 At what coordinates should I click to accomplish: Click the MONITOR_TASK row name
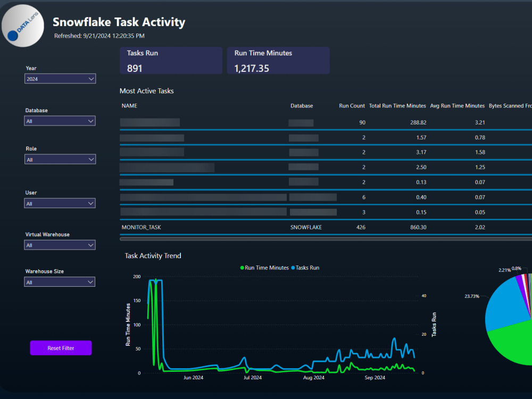(x=141, y=227)
